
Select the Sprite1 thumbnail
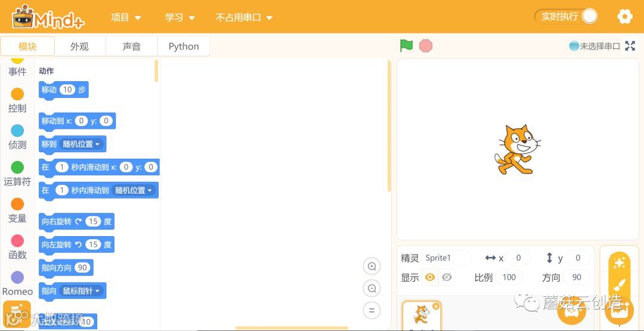pos(422,316)
